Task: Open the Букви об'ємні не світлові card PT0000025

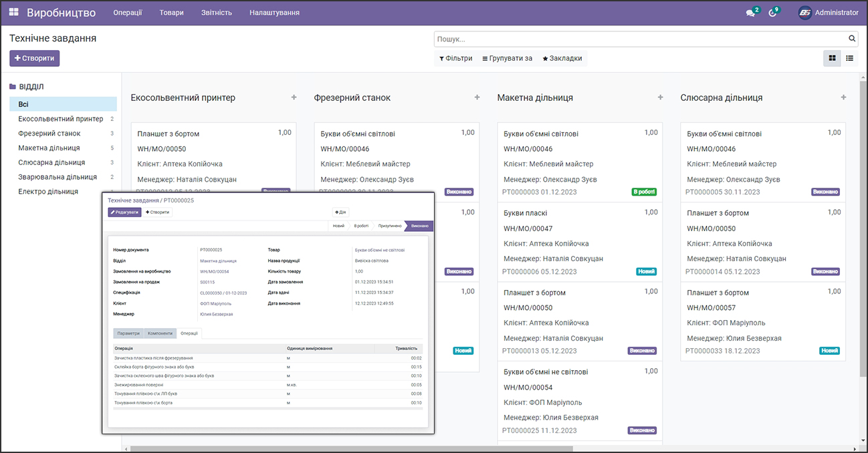Action: point(580,401)
